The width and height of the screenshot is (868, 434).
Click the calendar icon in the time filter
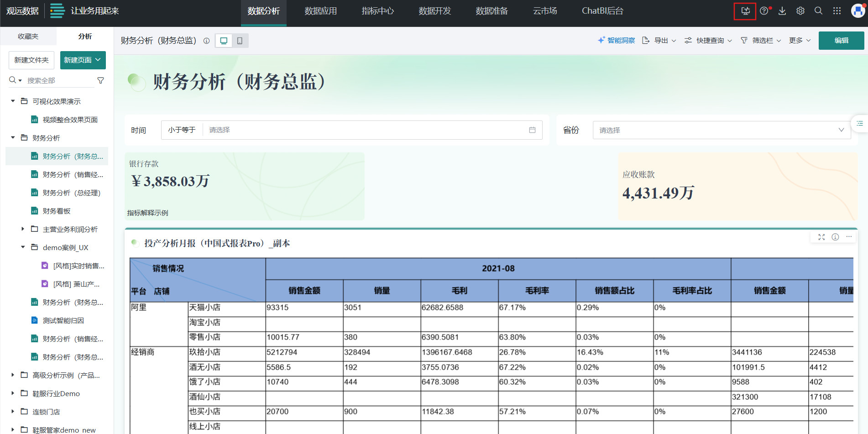532,130
